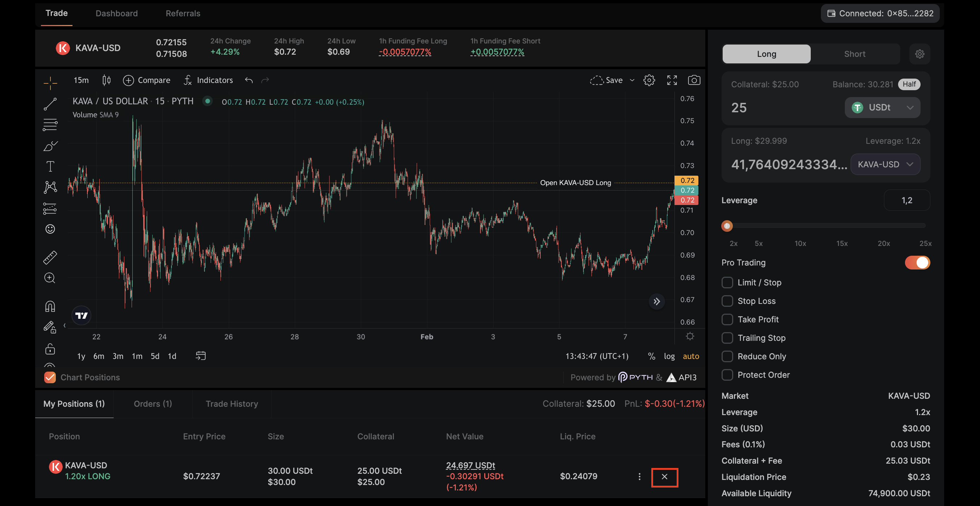The height and width of the screenshot is (506, 980).
Task: Click the Half balance button
Action: click(909, 84)
